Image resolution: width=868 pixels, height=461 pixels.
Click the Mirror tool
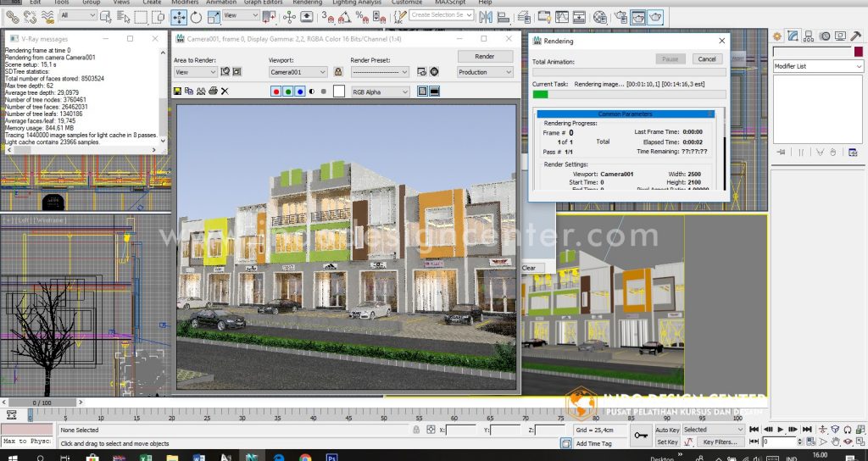486,18
